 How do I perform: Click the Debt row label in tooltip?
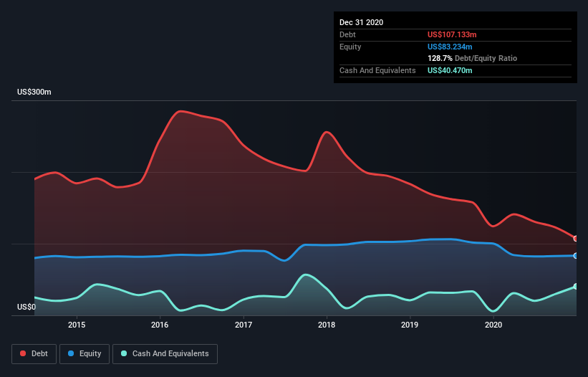click(x=347, y=34)
